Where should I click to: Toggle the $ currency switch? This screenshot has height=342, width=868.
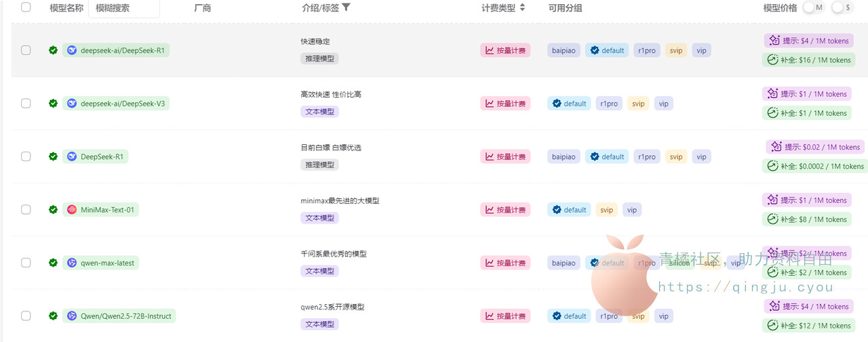tap(842, 7)
